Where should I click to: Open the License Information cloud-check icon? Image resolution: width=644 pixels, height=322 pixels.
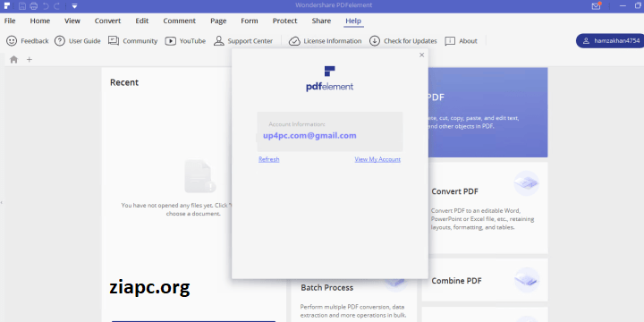point(294,41)
